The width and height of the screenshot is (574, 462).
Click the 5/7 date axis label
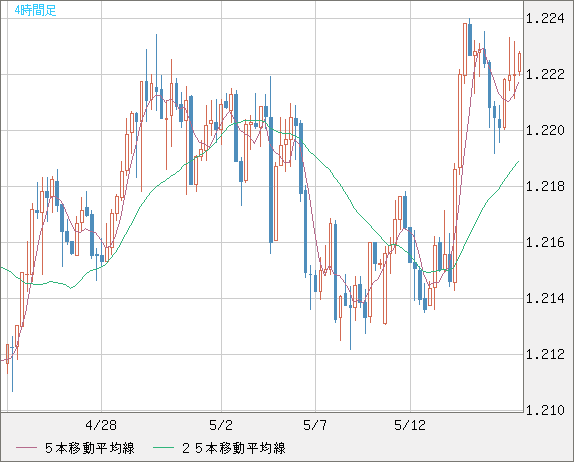point(315,425)
